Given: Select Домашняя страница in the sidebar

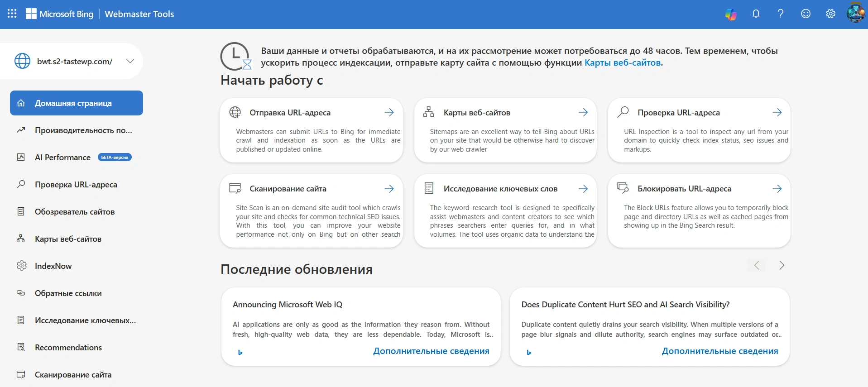Looking at the screenshot, I should [x=77, y=103].
